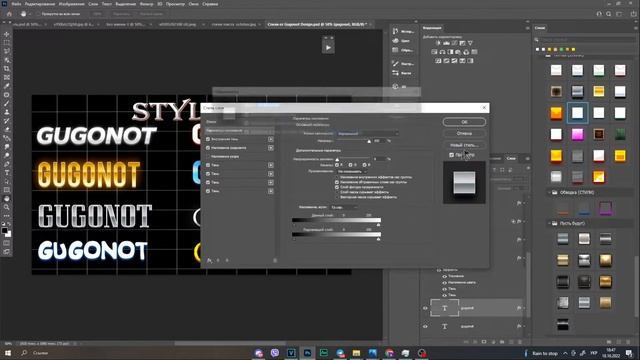Open Photoshop from the Windows taskbar
Screen dimensions: 640x360
click(x=307, y=353)
